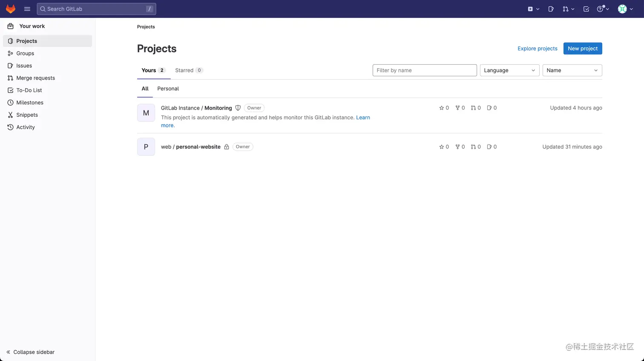Click Owner badge on Monitoring project
This screenshot has height=361, width=644.
point(254,108)
